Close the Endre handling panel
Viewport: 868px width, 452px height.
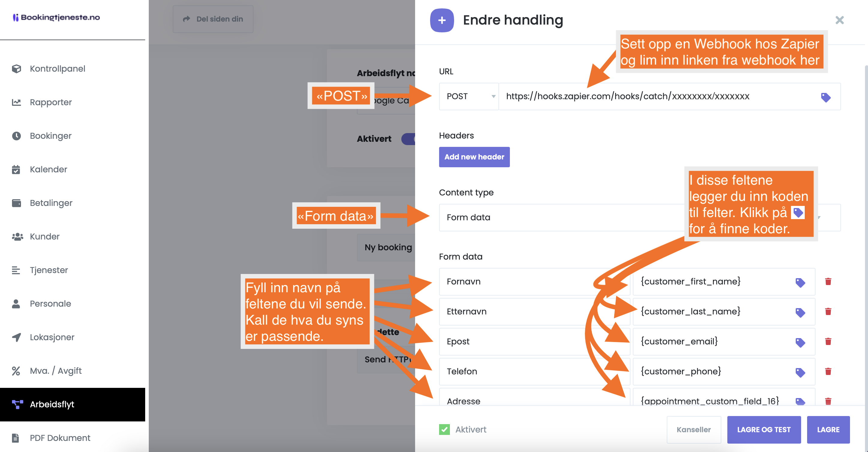click(840, 20)
